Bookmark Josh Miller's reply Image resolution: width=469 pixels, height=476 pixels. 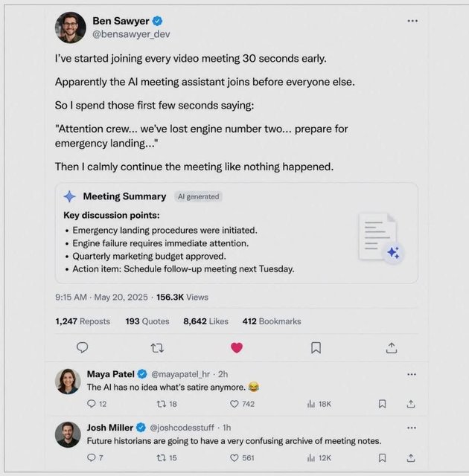tap(382, 458)
